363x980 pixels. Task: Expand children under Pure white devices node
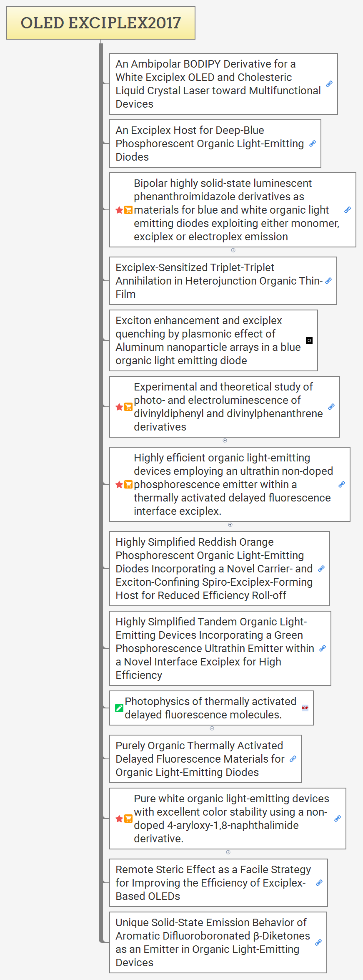pos(228,852)
